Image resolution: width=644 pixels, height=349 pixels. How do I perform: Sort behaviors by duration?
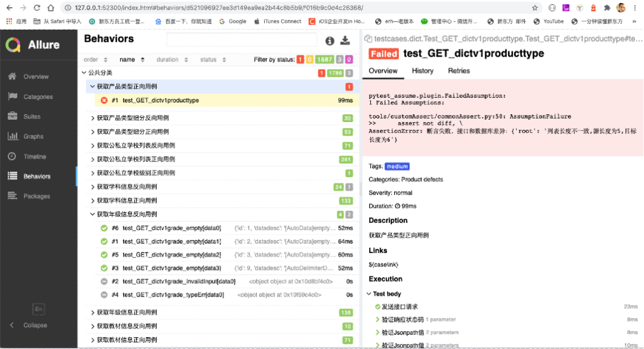172,60
